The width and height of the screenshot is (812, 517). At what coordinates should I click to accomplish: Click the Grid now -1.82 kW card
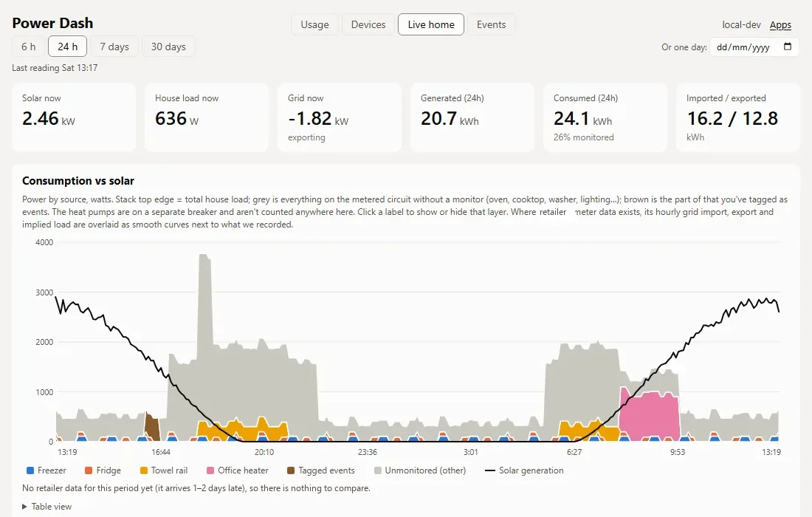click(x=340, y=117)
